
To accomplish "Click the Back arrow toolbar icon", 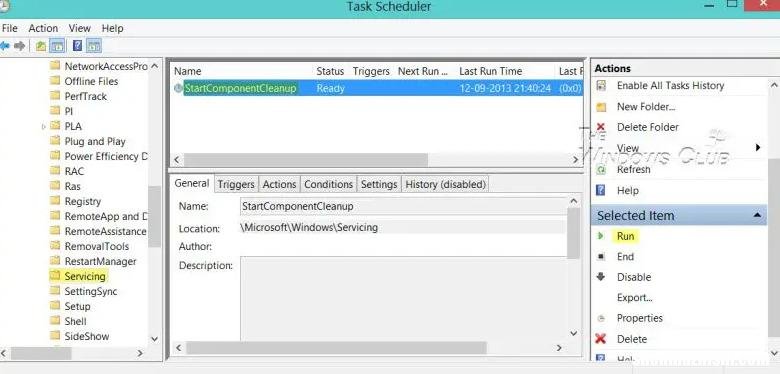I will point(4,46).
